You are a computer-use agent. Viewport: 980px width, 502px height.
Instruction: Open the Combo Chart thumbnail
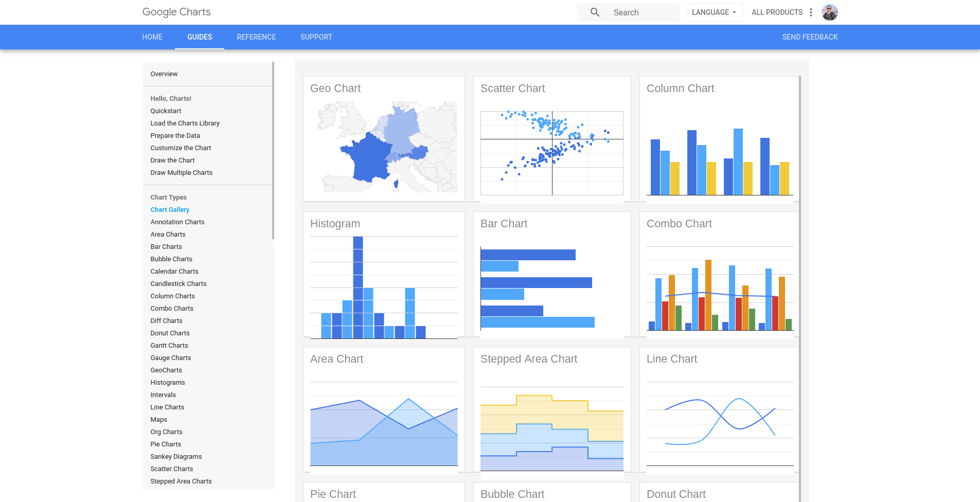(720, 288)
